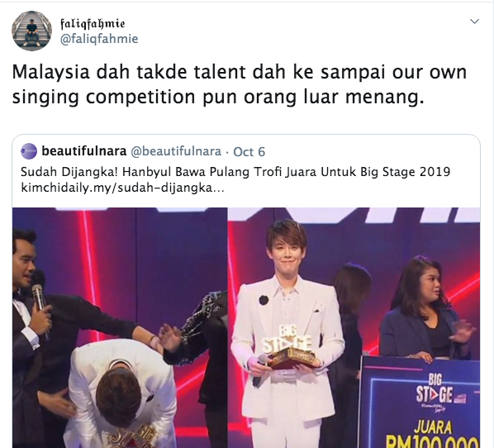494x448 pixels.
Task: Expand the tweet options chevron menu
Action: tap(474, 21)
